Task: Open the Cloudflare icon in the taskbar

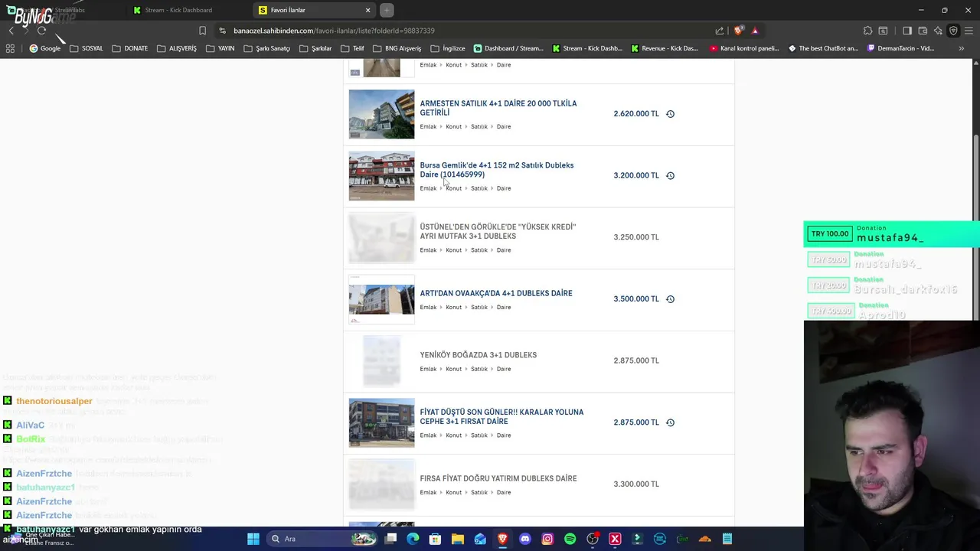Action: click(705, 539)
